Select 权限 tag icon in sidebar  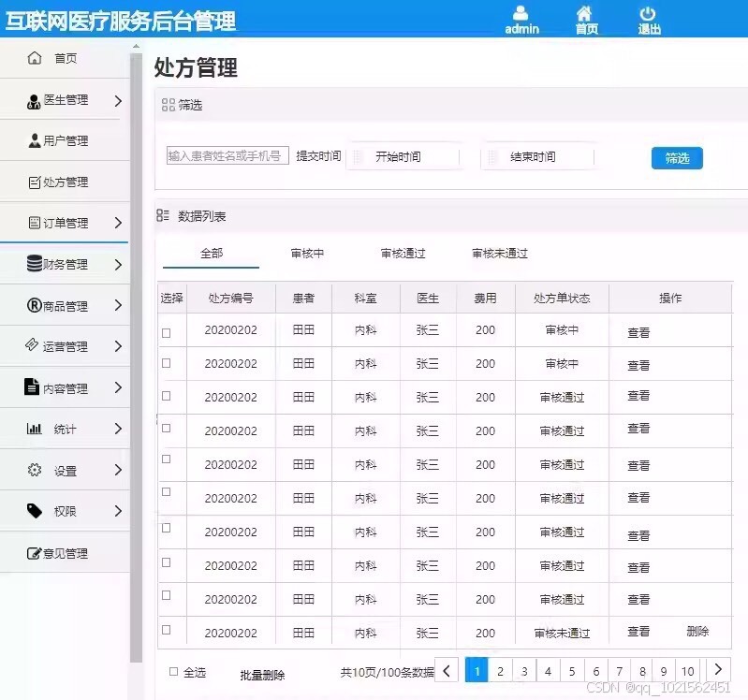click(x=35, y=511)
